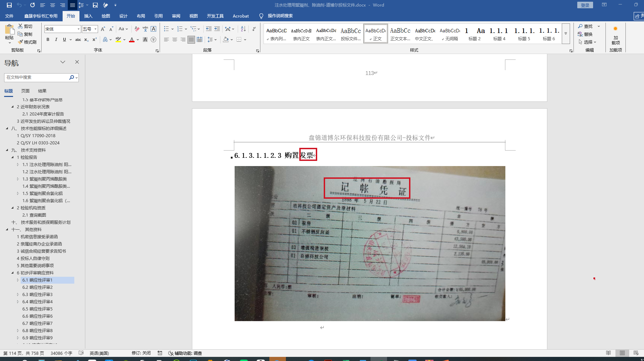Apply strikethrough formatting with the abc icon

(78, 40)
